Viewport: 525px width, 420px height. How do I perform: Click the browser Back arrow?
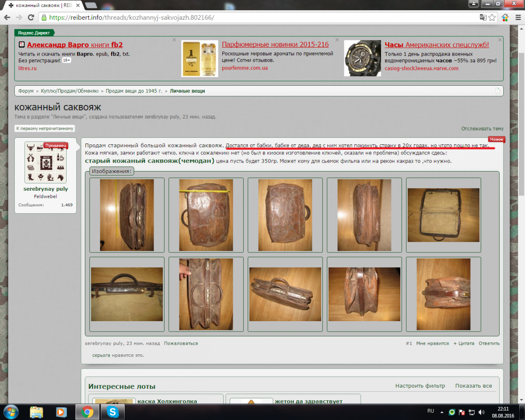click(7, 17)
